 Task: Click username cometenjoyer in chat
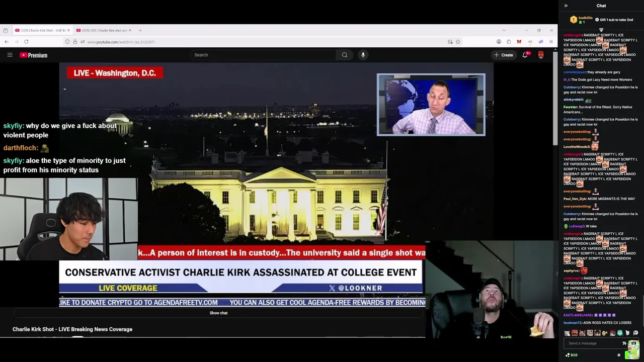[x=575, y=72]
